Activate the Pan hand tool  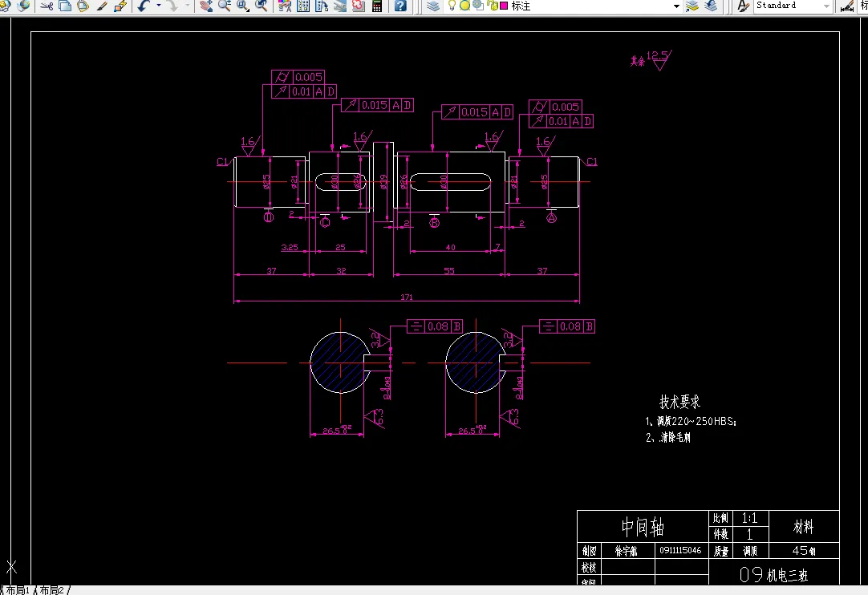tap(206, 6)
